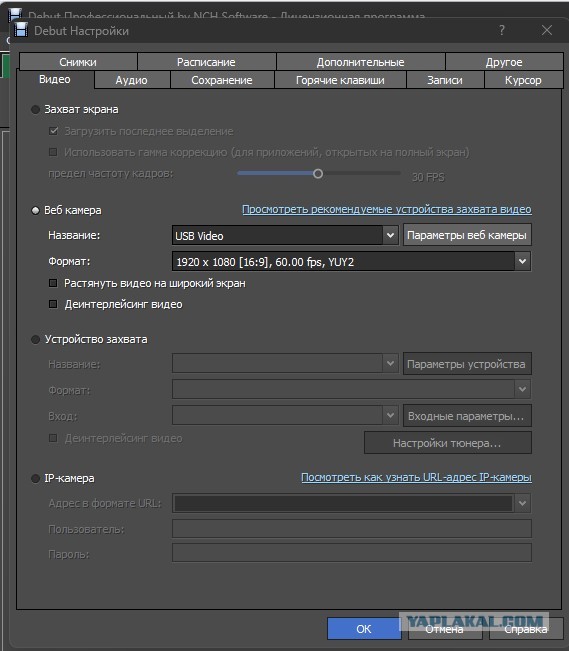
Task: Confirm settings with the OK button
Action: pyautogui.click(x=364, y=629)
